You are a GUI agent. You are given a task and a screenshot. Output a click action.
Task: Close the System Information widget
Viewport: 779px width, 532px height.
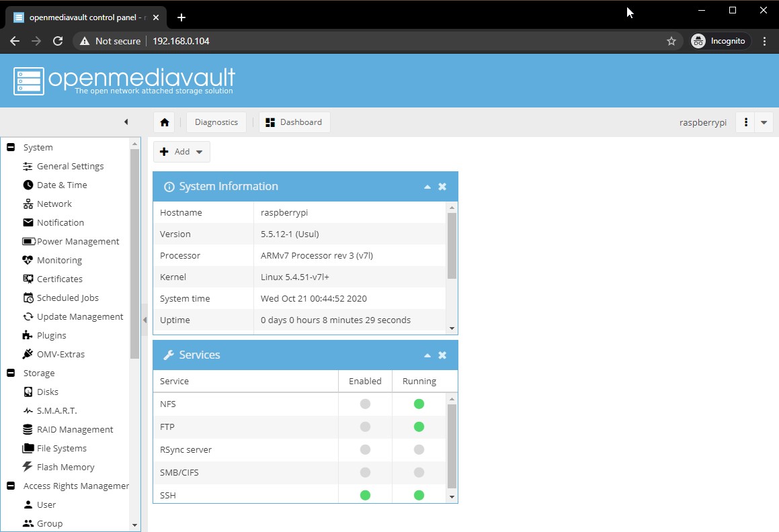pyautogui.click(x=442, y=187)
